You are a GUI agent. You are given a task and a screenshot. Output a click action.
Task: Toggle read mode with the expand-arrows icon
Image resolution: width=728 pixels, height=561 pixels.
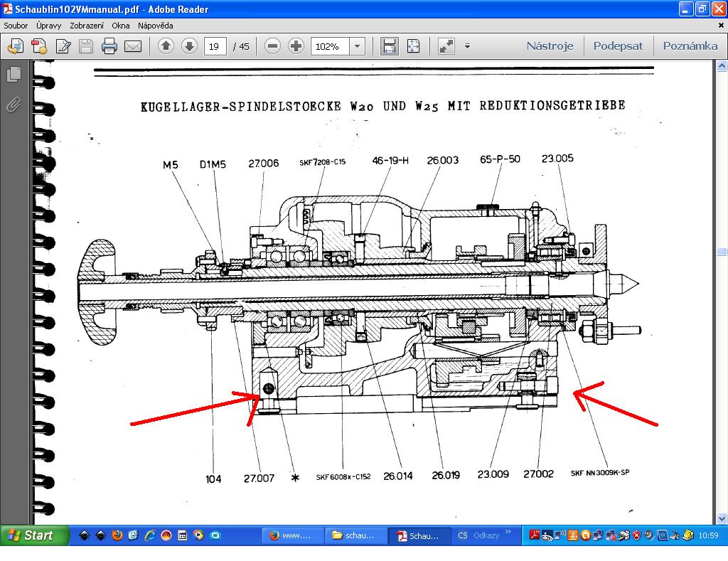(x=446, y=46)
